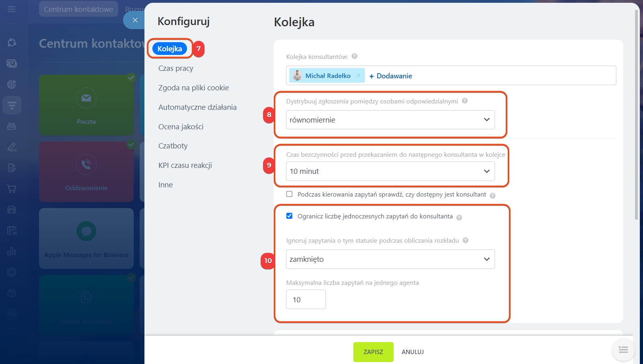Click help icon next to Kolejka konsultantów
643x364 pixels.
pyautogui.click(x=355, y=56)
